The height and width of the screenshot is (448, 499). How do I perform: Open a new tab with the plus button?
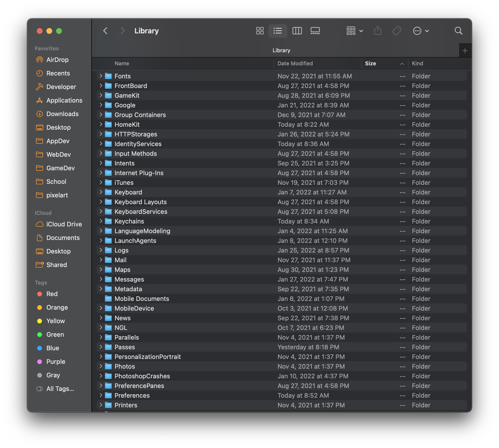click(x=465, y=50)
